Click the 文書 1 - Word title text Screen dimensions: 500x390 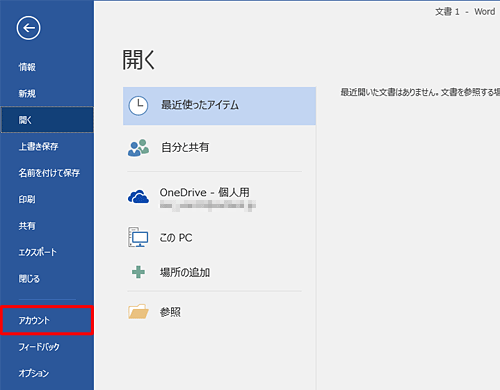[x=465, y=12]
